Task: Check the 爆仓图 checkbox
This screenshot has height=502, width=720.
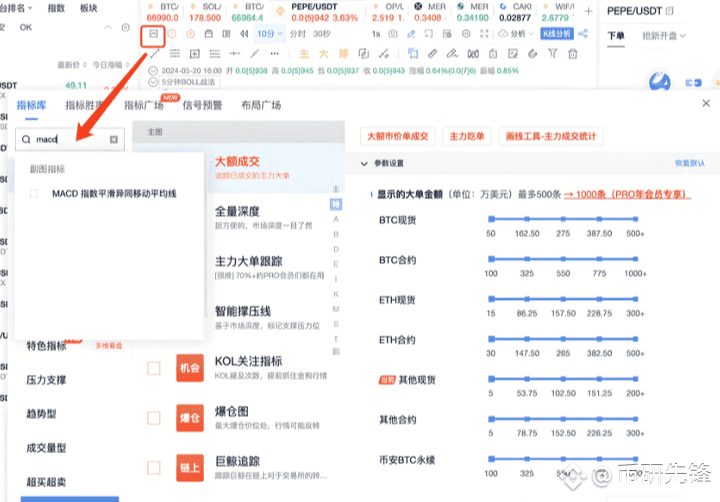Action: 154,418
